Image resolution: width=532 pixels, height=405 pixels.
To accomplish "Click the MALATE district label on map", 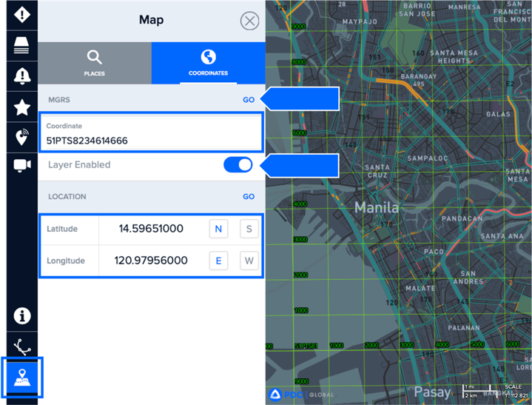I will (420, 288).
